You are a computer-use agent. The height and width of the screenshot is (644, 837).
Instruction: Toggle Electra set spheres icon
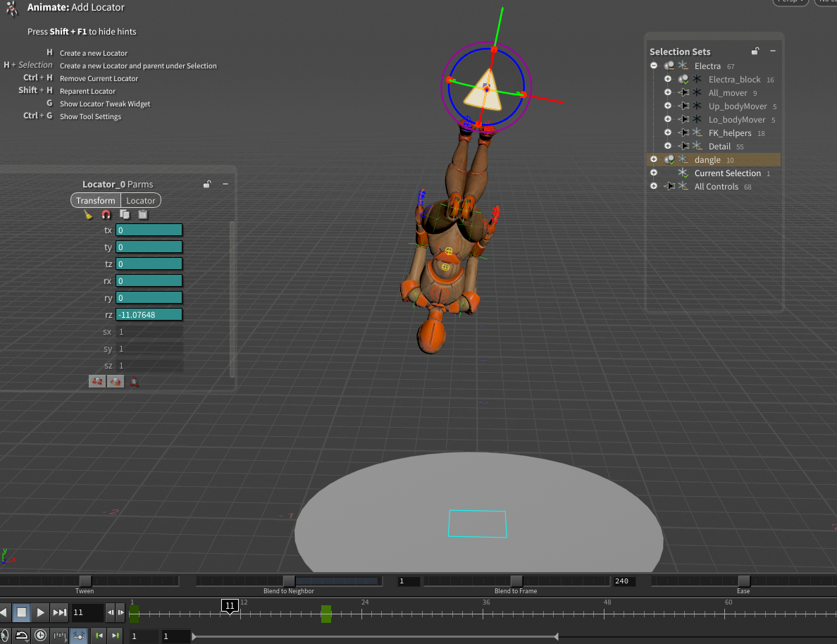coord(669,66)
